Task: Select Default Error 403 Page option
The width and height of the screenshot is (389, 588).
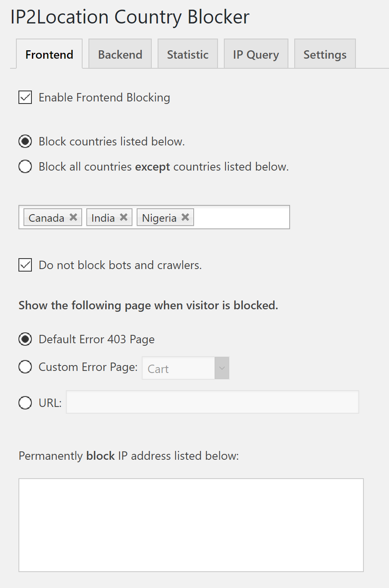Action: (25, 339)
